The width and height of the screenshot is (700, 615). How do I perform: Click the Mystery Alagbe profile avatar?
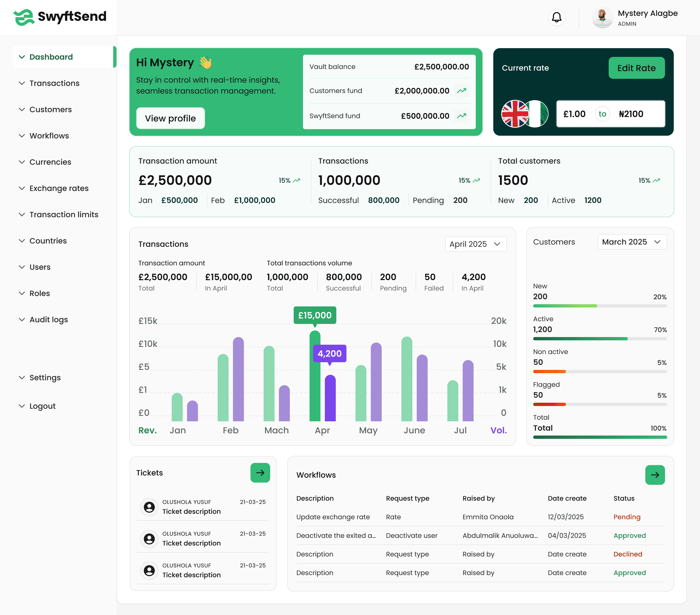pyautogui.click(x=602, y=18)
